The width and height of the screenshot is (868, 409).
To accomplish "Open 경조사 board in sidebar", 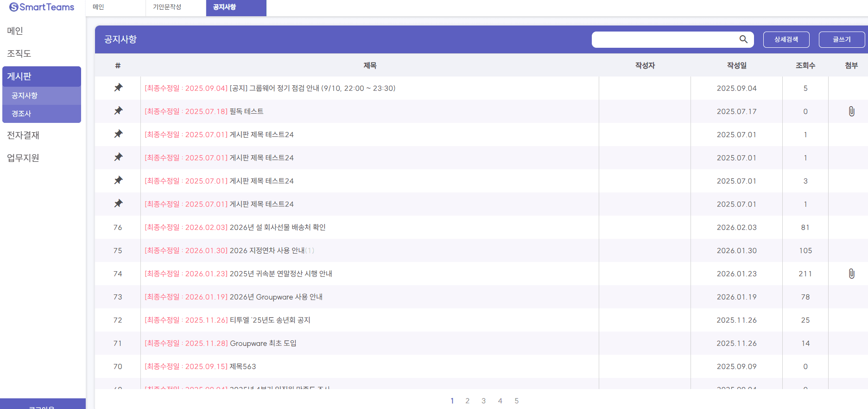I will tap(21, 114).
